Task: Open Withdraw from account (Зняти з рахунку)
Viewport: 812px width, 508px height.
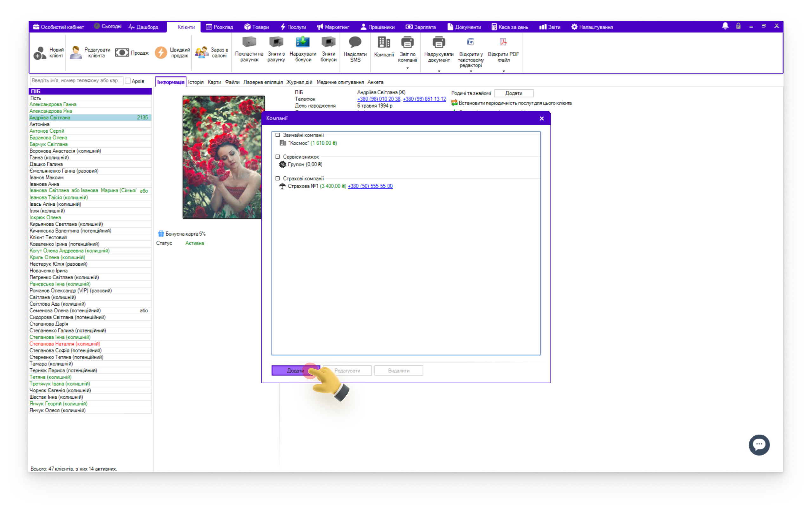Action: click(x=276, y=50)
